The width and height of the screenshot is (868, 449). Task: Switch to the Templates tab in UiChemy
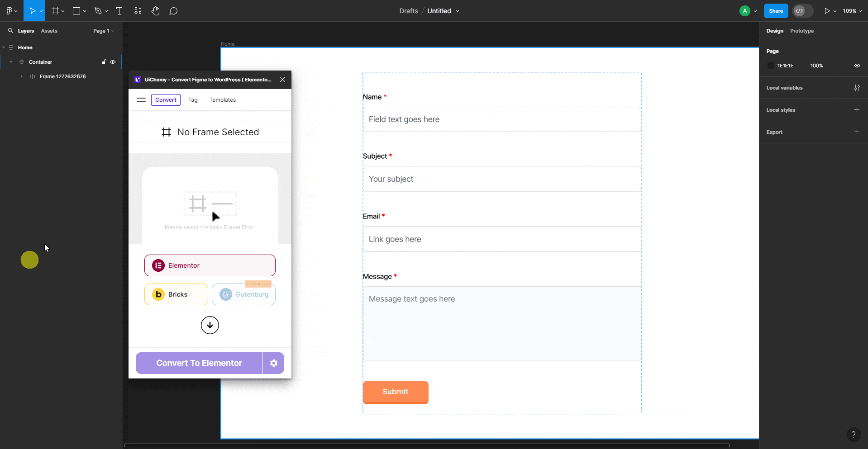click(222, 100)
